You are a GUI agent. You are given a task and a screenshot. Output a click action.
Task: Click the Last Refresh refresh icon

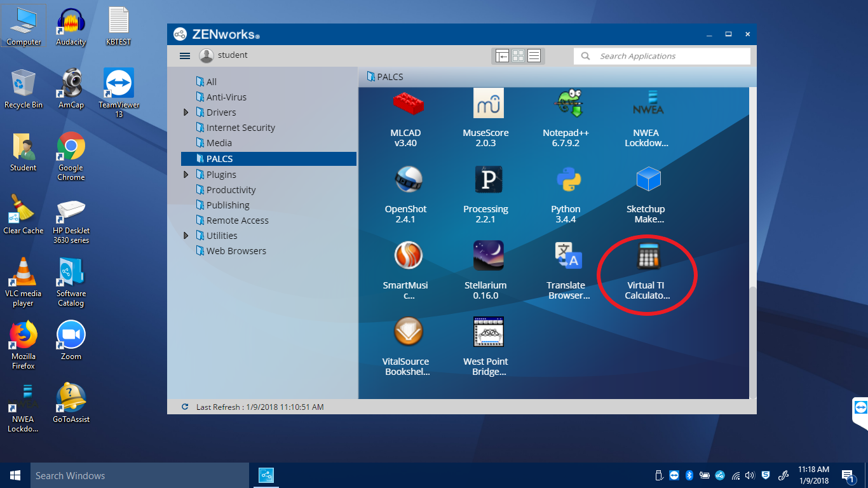point(185,407)
